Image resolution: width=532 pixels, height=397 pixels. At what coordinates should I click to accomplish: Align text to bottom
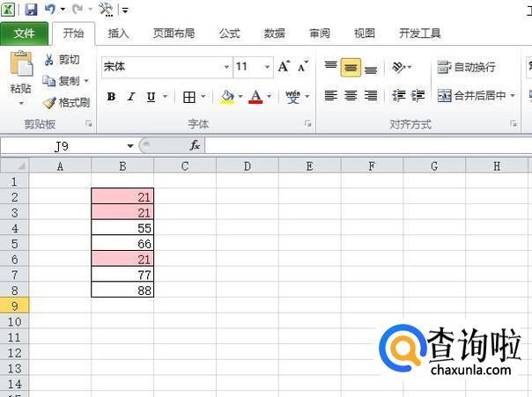click(371, 69)
